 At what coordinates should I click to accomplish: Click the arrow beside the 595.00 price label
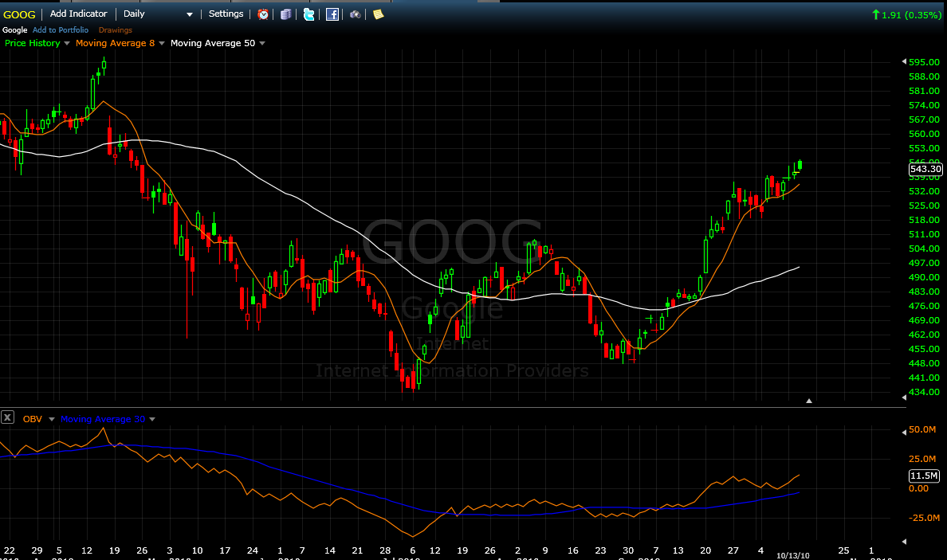pyautogui.click(x=904, y=61)
